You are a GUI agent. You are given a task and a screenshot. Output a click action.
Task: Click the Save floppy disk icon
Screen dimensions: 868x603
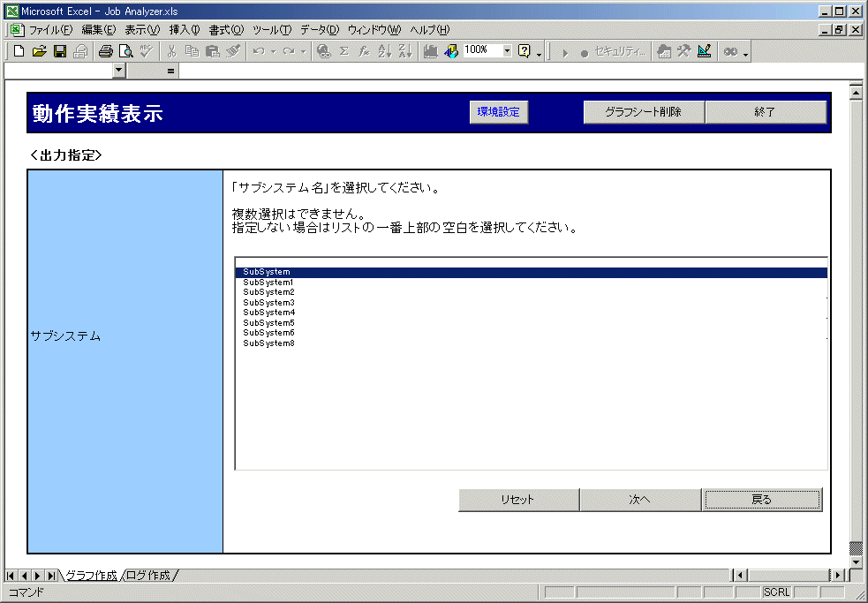click(x=60, y=51)
